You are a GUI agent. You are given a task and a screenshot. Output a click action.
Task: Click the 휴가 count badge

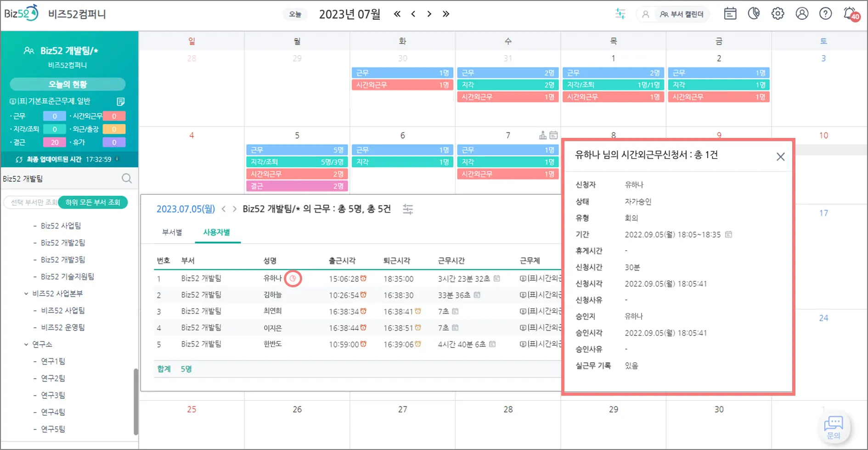114,142
